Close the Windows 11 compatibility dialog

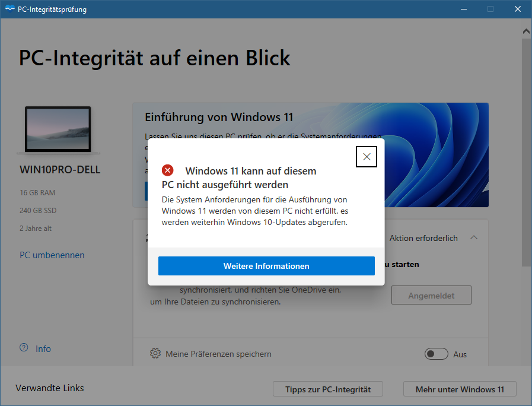tap(366, 157)
